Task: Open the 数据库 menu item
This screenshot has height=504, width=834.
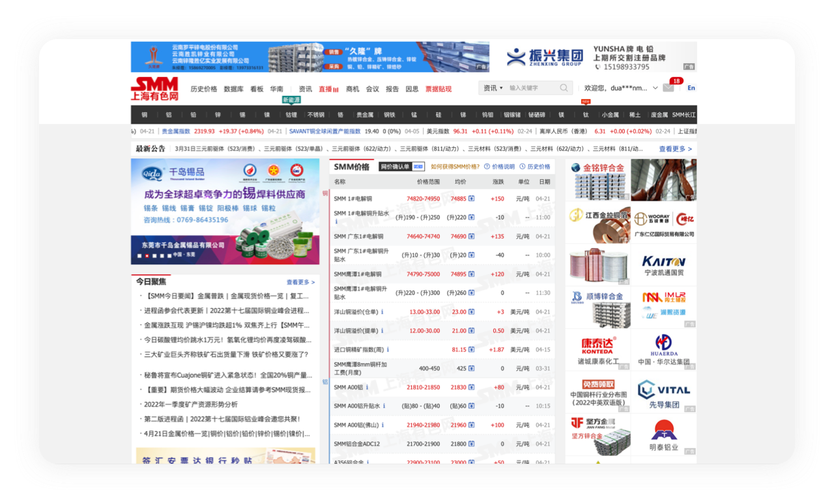Action: [233, 89]
